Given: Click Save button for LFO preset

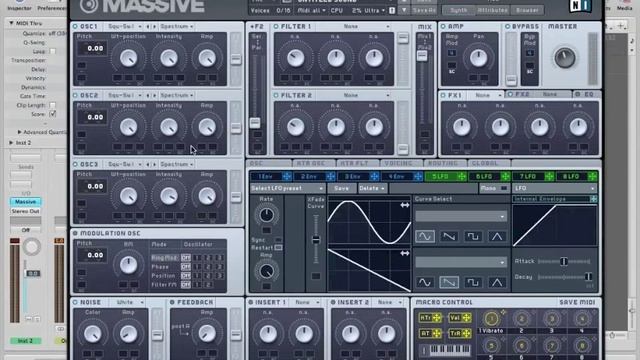Looking at the screenshot, I should 342,189.
